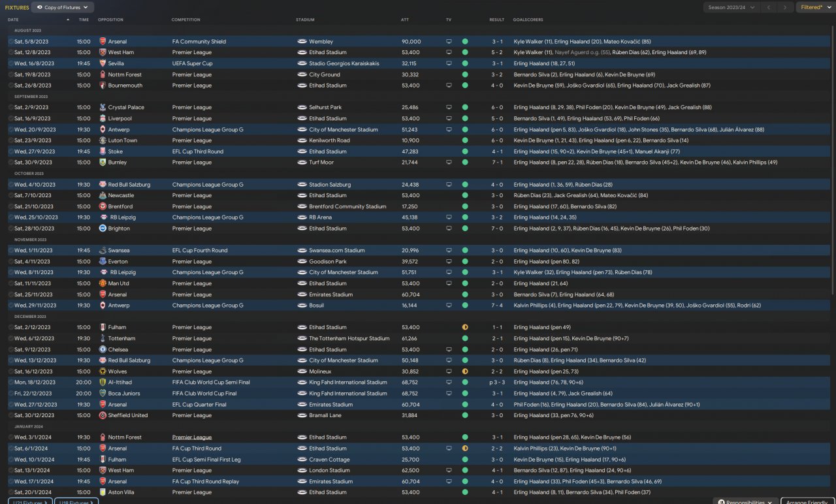Open the Wolves club badge
The height and width of the screenshot is (504, 836).
(x=103, y=371)
